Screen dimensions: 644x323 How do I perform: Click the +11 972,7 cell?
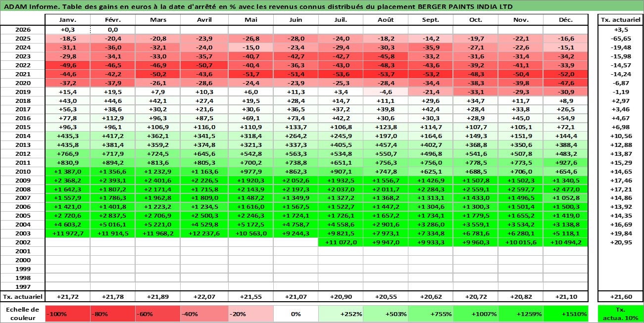pyautogui.click(x=67, y=233)
